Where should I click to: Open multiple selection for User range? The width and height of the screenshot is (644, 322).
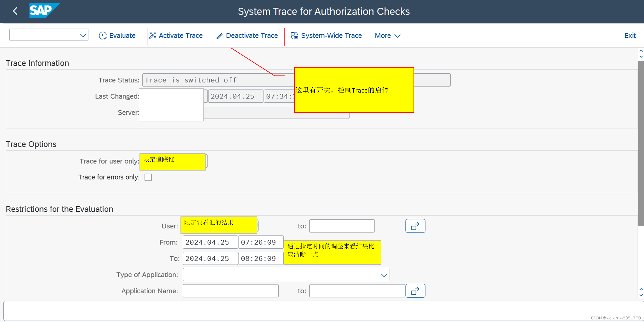pos(415,226)
